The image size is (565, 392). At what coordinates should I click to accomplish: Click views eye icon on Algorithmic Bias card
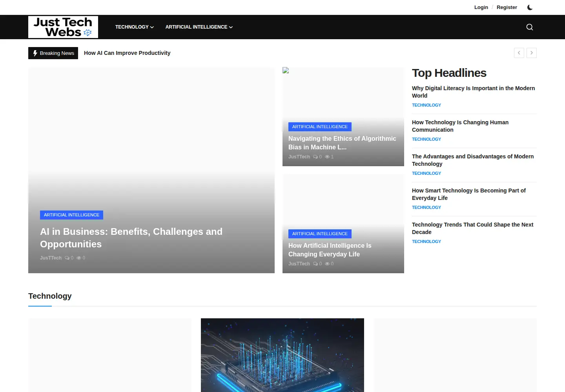327,157
